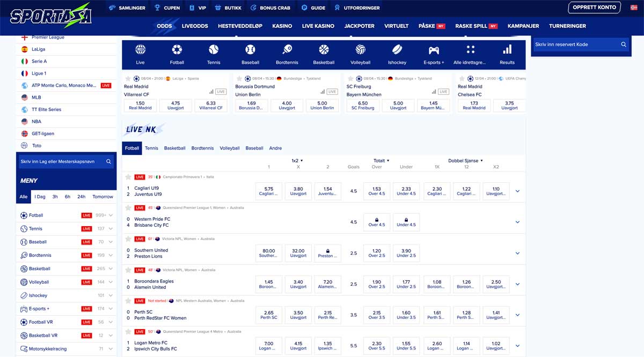644x357 pixels.
Task: Choose the Tennis ball icon
Action: click(x=214, y=50)
